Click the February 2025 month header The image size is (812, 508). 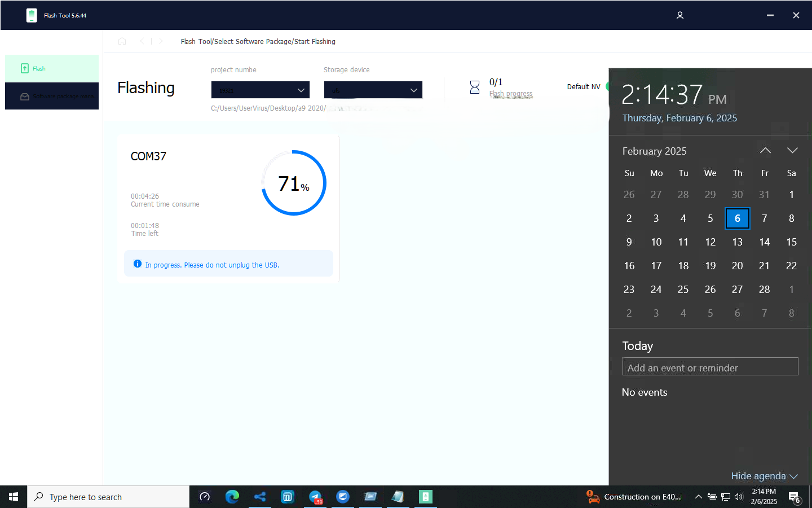coord(654,151)
